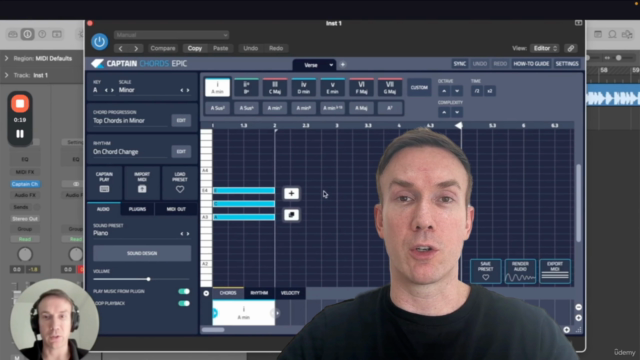This screenshot has width=640, height=360.
Task: Click the CUSTOM chord button
Action: [x=419, y=87]
